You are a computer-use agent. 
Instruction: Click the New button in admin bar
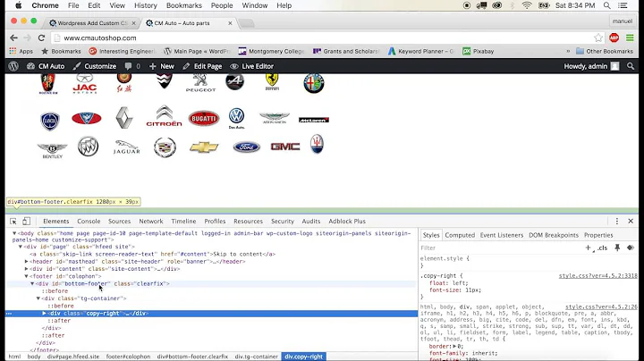[162, 66]
